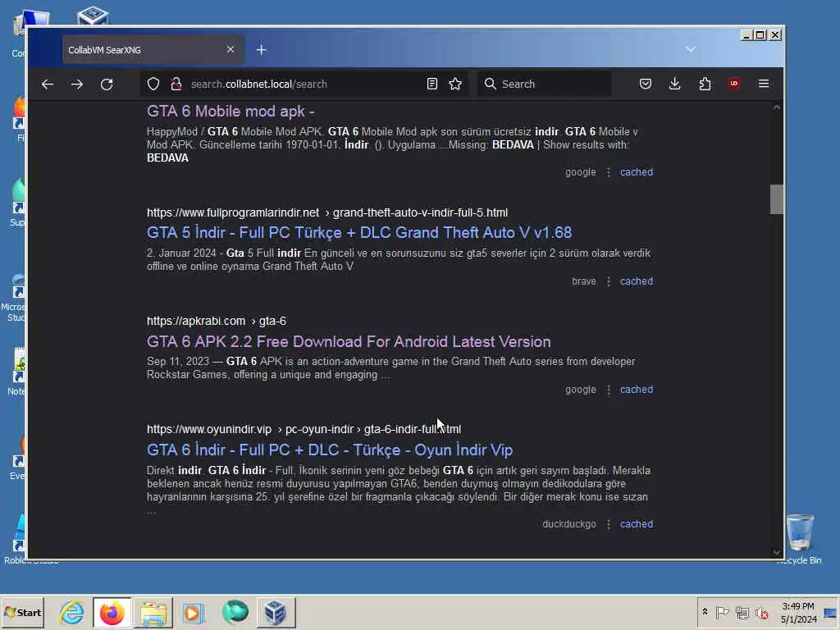This screenshot has height=630, width=840.
Task: Open Save to Pocket icon
Action: point(646,84)
